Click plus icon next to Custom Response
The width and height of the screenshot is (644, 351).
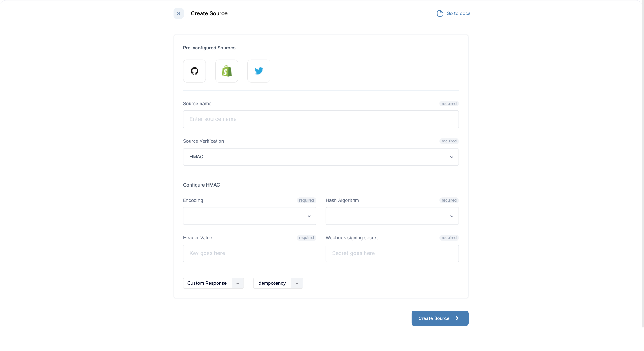(238, 283)
